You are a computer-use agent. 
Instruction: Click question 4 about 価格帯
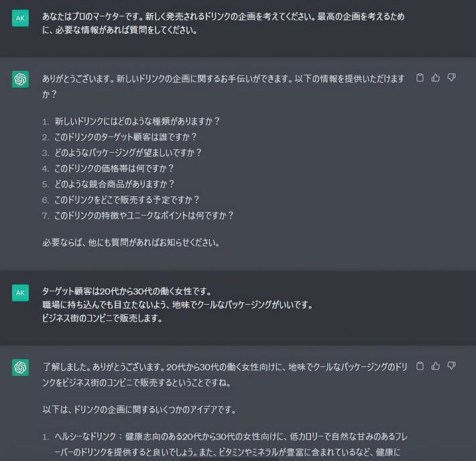click(x=114, y=168)
